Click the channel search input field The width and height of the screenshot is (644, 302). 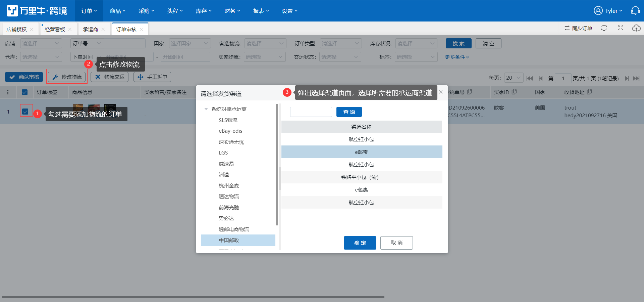(311, 112)
